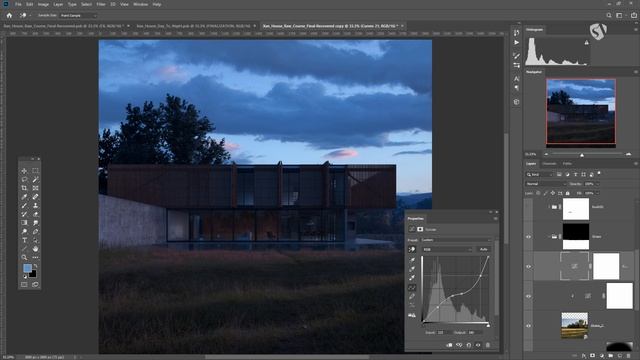Hide the selected Curves adjustment layer

tap(529, 267)
